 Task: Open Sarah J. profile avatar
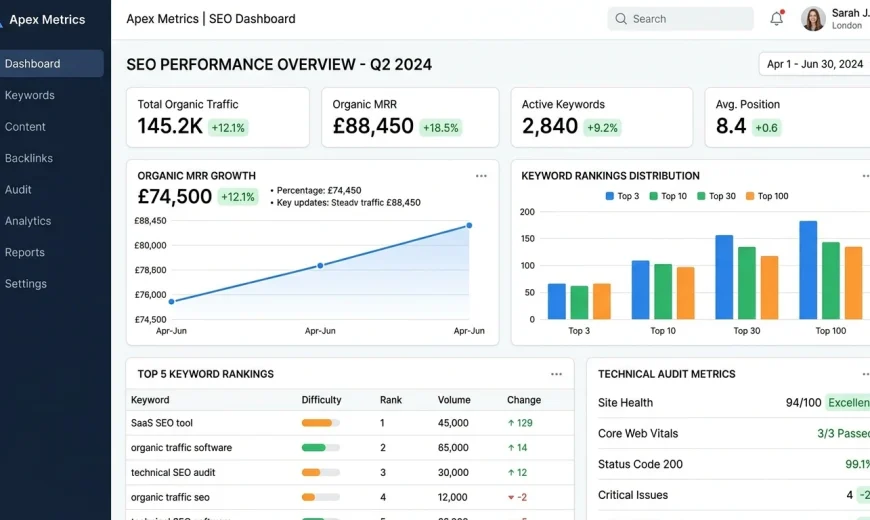pyautogui.click(x=813, y=19)
